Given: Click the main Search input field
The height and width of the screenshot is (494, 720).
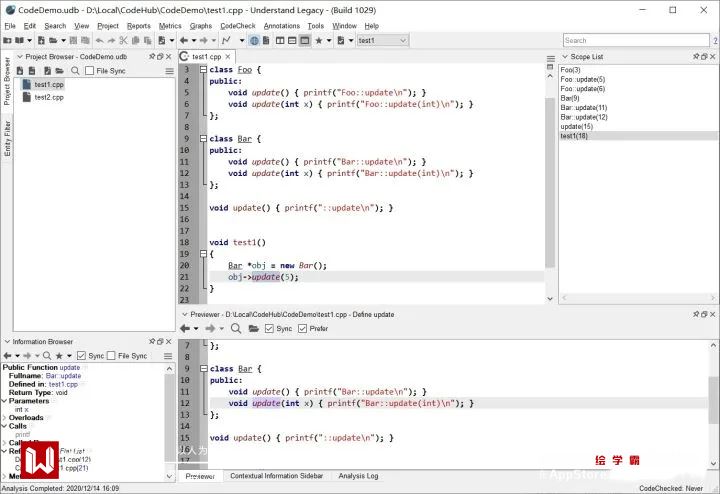Looking at the screenshot, I should 636,40.
